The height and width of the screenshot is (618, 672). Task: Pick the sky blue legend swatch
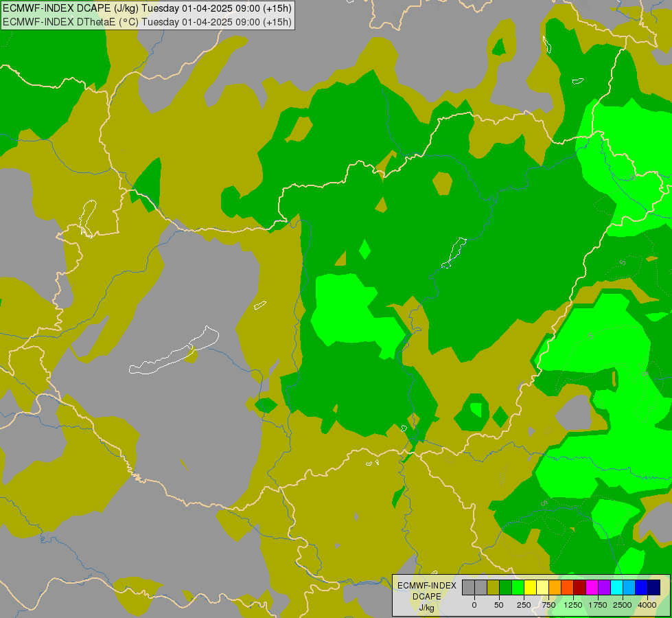pyautogui.click(x=629, y=587)
